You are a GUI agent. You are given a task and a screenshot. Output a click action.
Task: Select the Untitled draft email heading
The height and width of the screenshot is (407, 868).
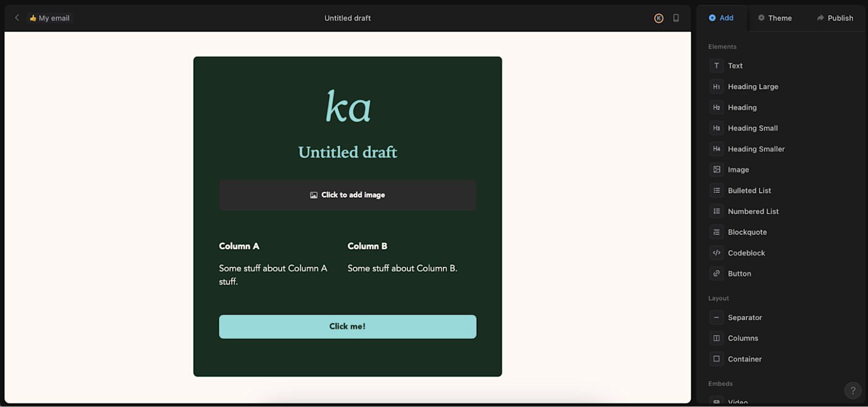tap(348, 152)
